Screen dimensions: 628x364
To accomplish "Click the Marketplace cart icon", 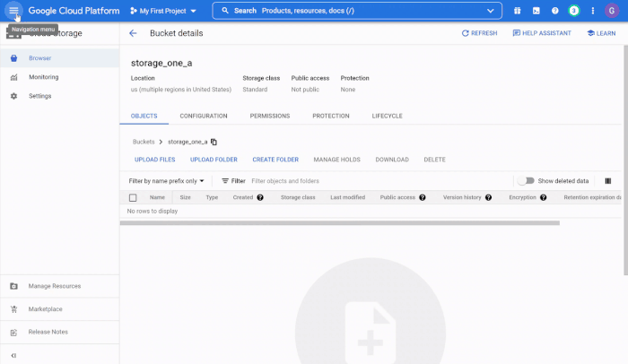I will pos(13,309).
